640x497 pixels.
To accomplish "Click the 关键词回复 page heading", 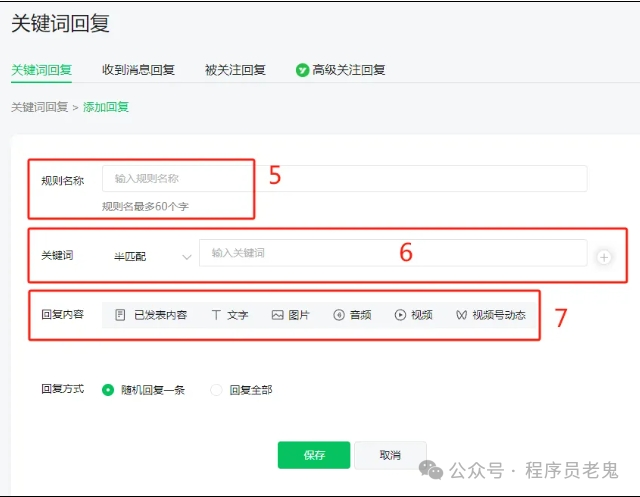I will [60, 23].
